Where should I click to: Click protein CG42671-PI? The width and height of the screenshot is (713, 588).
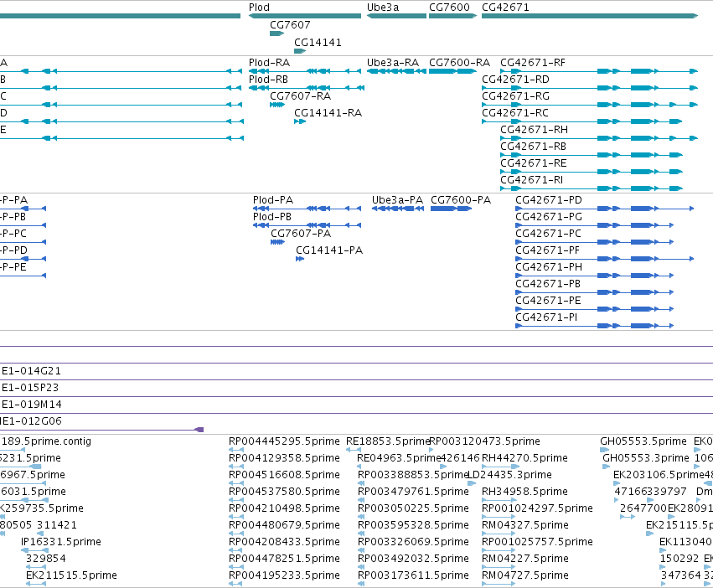546,317
